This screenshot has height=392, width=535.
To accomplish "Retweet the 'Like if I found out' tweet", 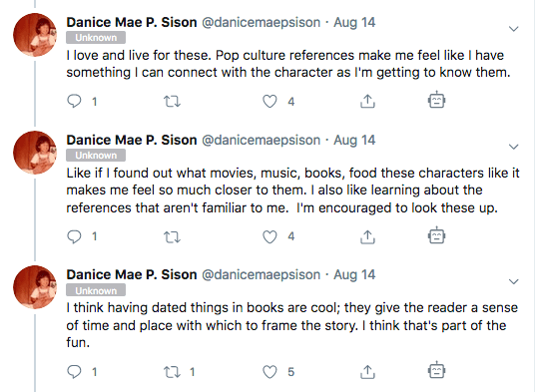I will point(172,236).
